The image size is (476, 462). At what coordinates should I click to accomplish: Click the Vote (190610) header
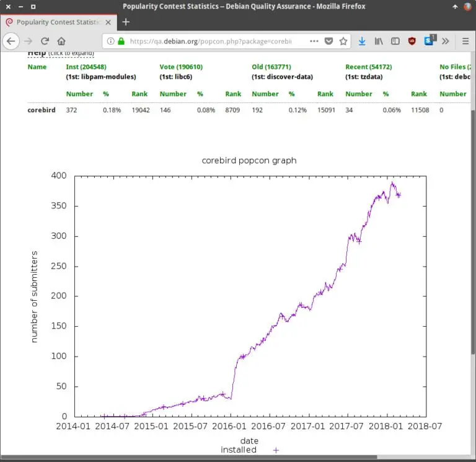click(x=181, y=67)
